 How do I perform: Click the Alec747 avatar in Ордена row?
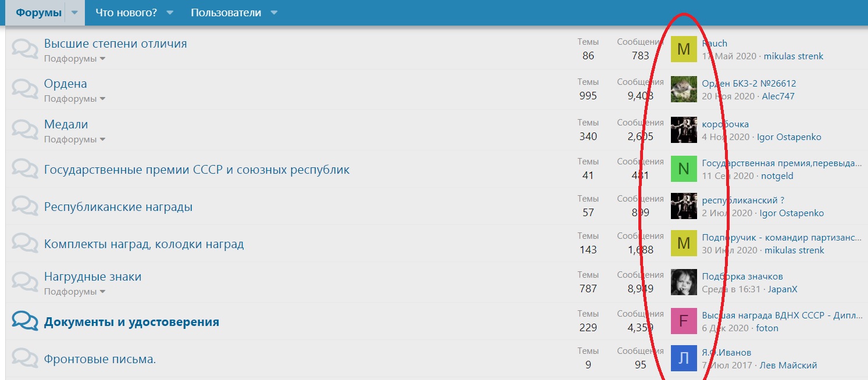(684, 89)
